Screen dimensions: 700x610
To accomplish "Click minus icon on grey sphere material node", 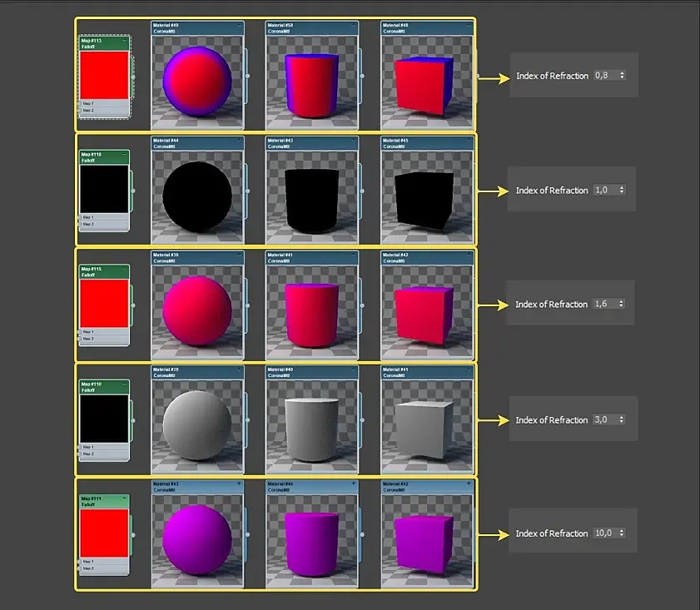I will click(239, 369).
